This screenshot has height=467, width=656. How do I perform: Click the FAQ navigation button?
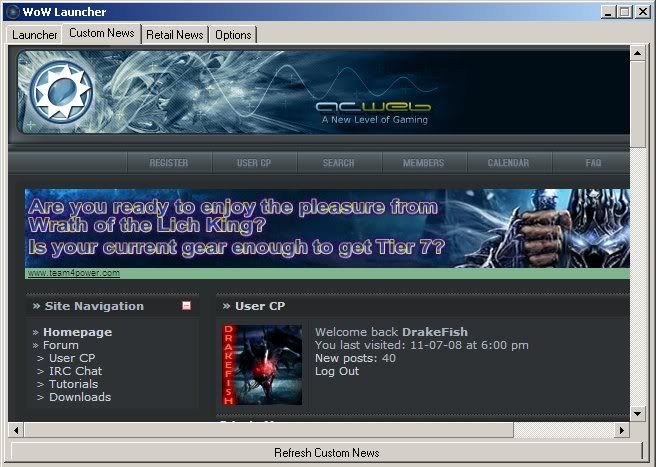click(593, 163)
